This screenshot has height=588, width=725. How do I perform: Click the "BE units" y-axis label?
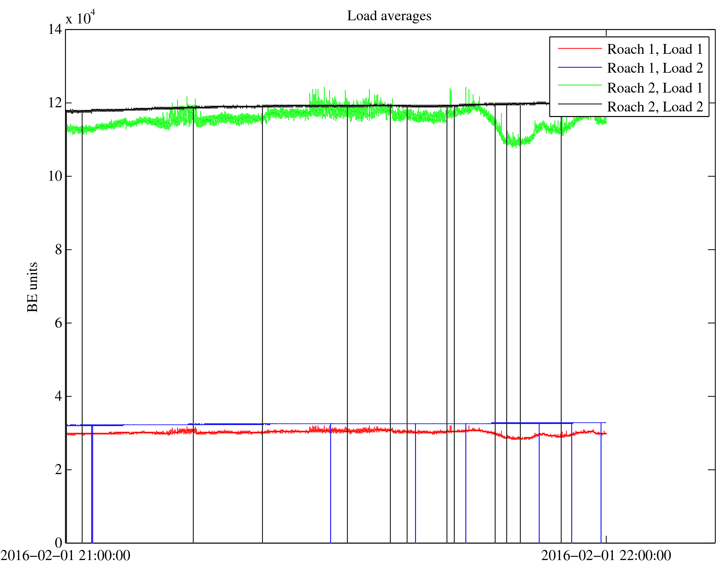(x=32, y=287)
